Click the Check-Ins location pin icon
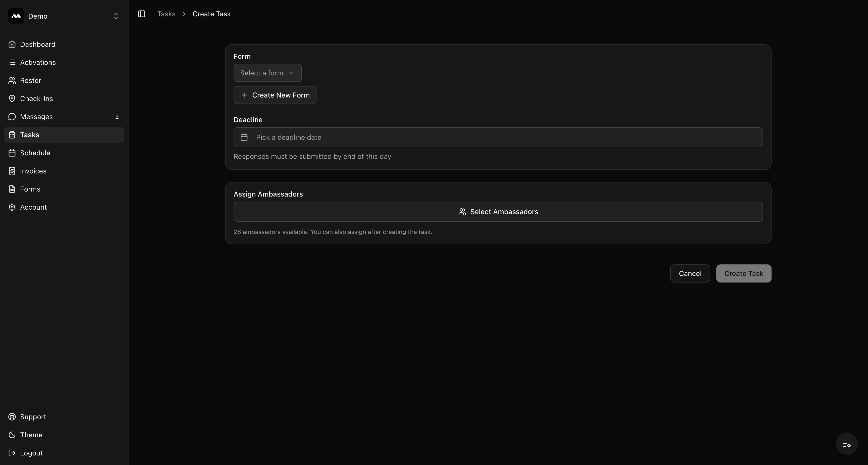This screenshot has height=465, width=868. (12, 99)
